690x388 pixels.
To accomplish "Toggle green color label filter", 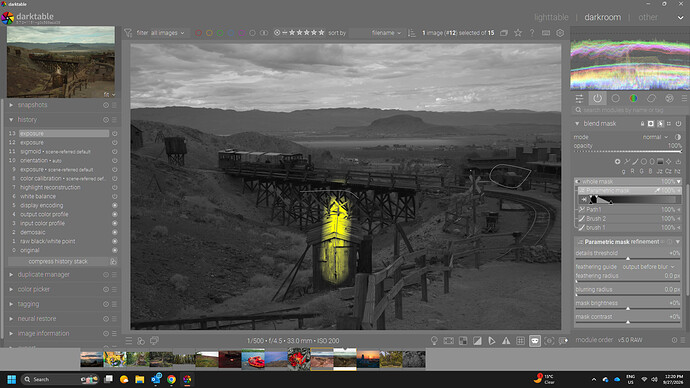I will (x=220, y=33).
